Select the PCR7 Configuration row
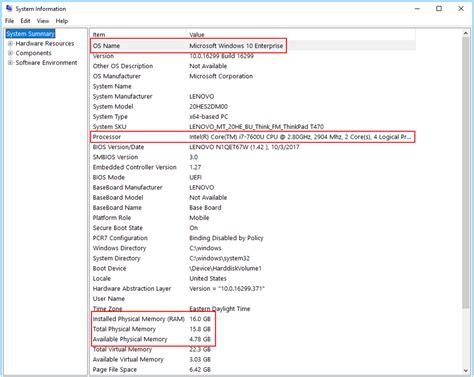 253,238
